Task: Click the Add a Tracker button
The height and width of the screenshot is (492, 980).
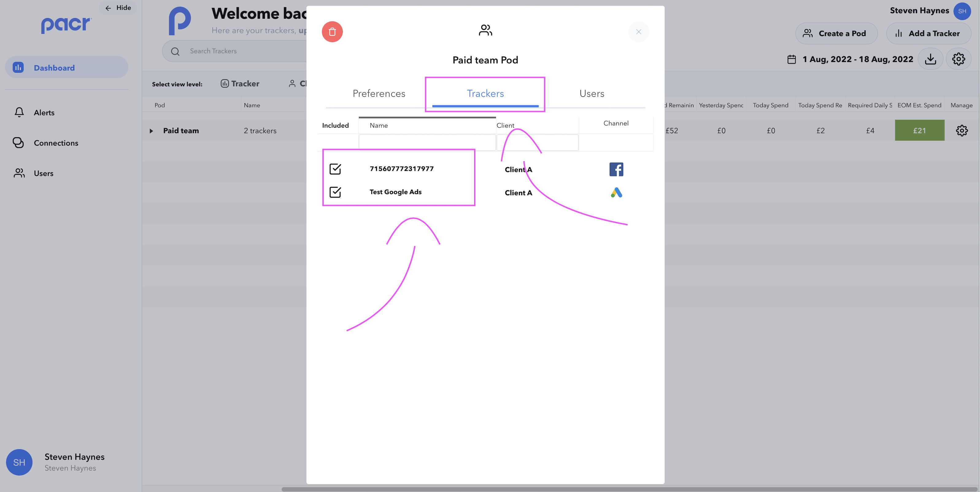Action: pyautogui.click(x=929, y=33)
